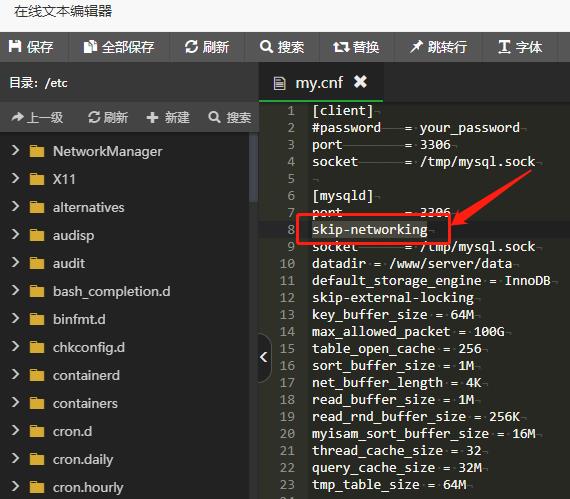The height and width of the screenshot is (499, 570).
Task: Click the Save All (全部保存) files icon
Action: (90, 47)
